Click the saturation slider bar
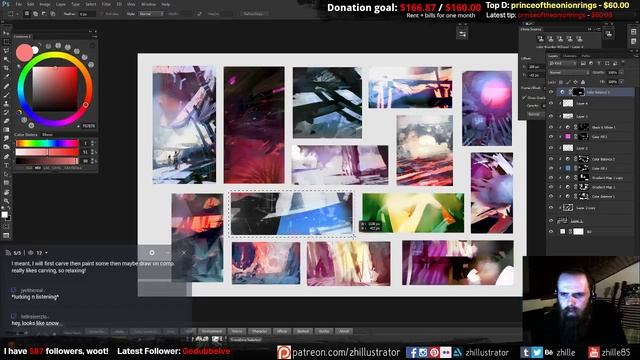The image size is (640, 360). (x=47, y=152)
